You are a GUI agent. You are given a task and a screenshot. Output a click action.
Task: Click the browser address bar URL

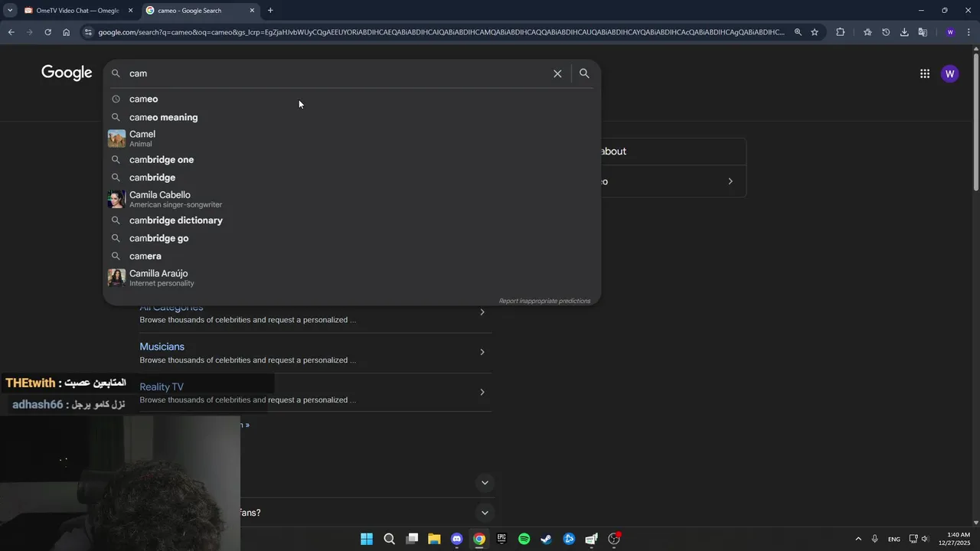point(441,32)
